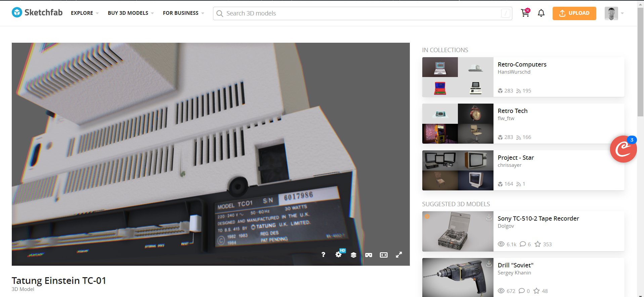The image size is (644, 297).
Task: View model in VR mode
Action: 369,255
